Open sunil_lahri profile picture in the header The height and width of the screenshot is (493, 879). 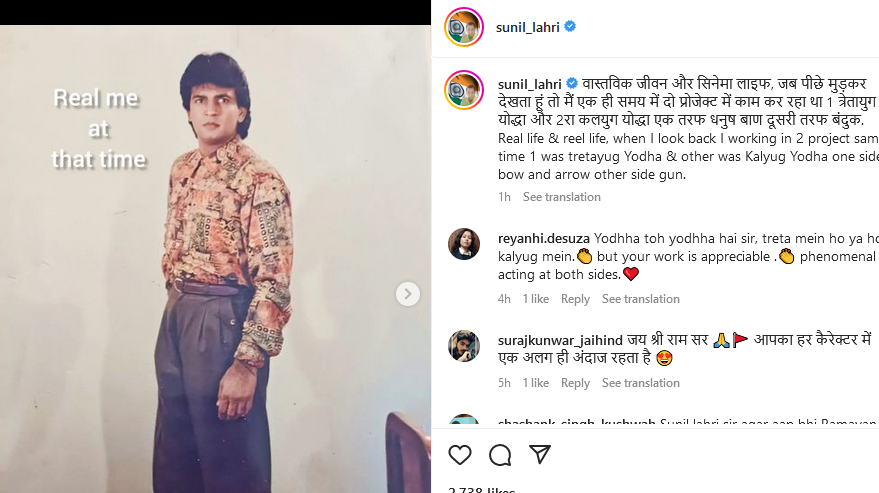[x=464, y=27]
